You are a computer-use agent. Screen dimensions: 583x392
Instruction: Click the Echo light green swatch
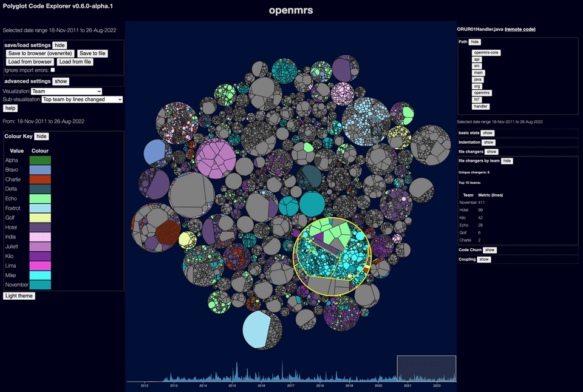point(40,198)
